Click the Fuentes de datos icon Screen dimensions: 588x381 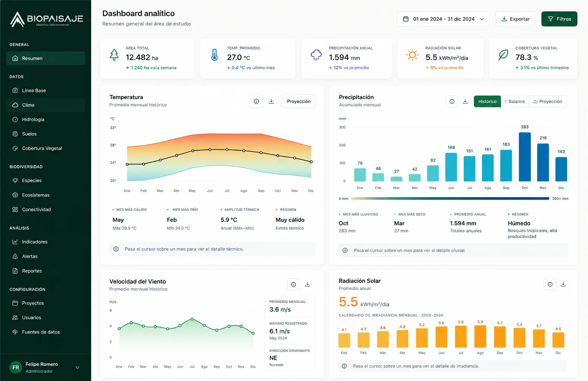tap(15, 332)
